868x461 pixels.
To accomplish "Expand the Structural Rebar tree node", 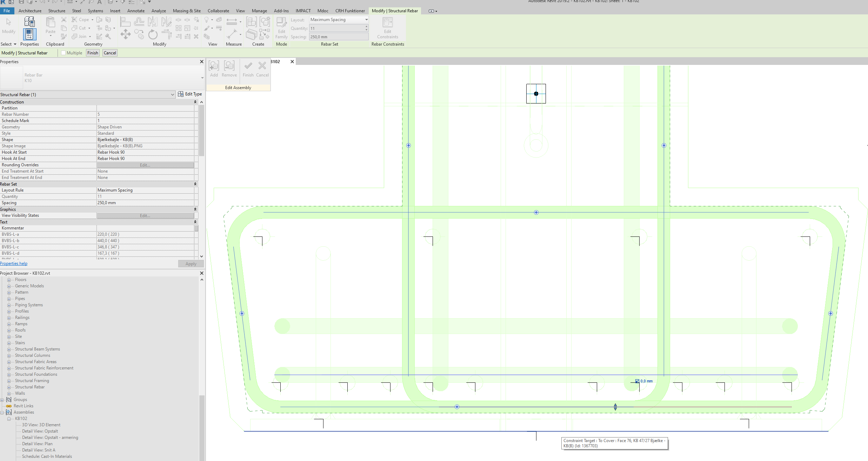I will click(x=9, y=387).
